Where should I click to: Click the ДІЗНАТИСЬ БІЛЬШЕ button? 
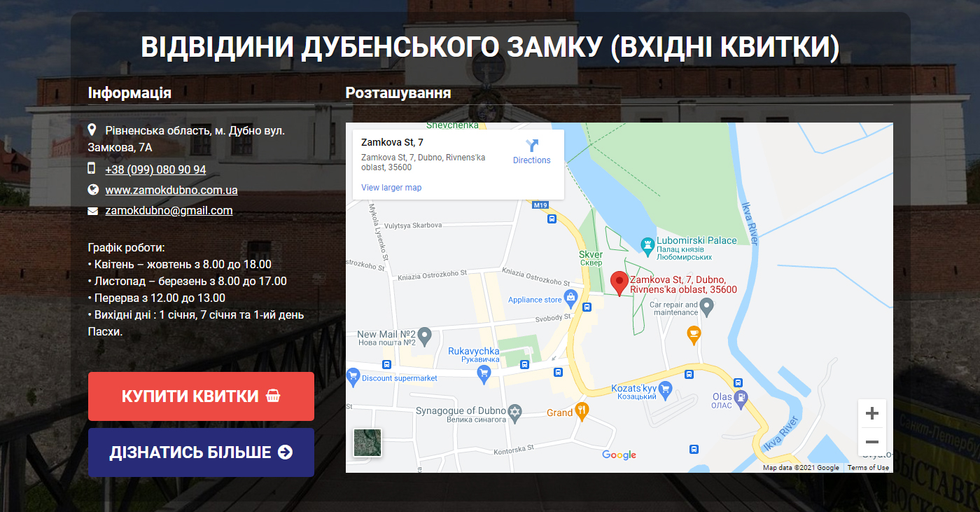point(201,452)
